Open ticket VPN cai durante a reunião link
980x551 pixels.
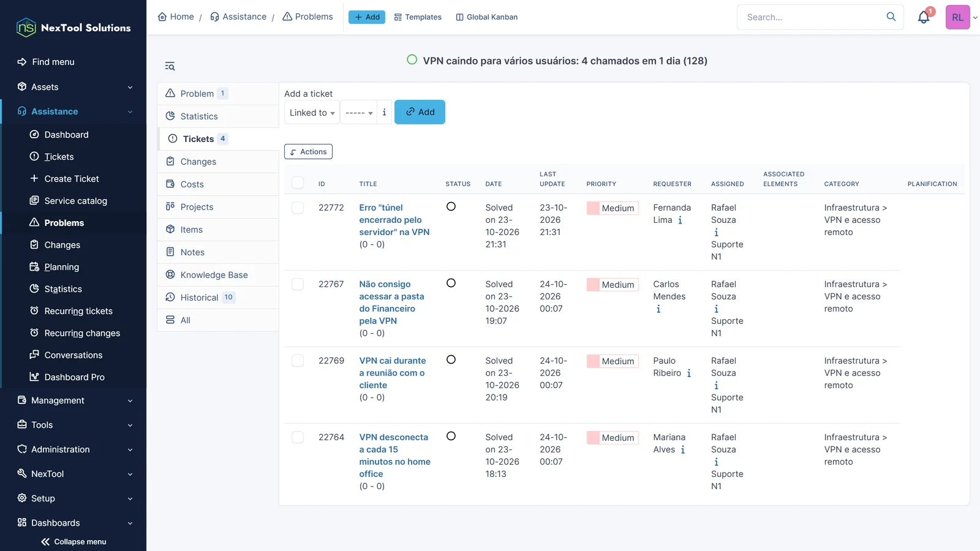[392, 373]
